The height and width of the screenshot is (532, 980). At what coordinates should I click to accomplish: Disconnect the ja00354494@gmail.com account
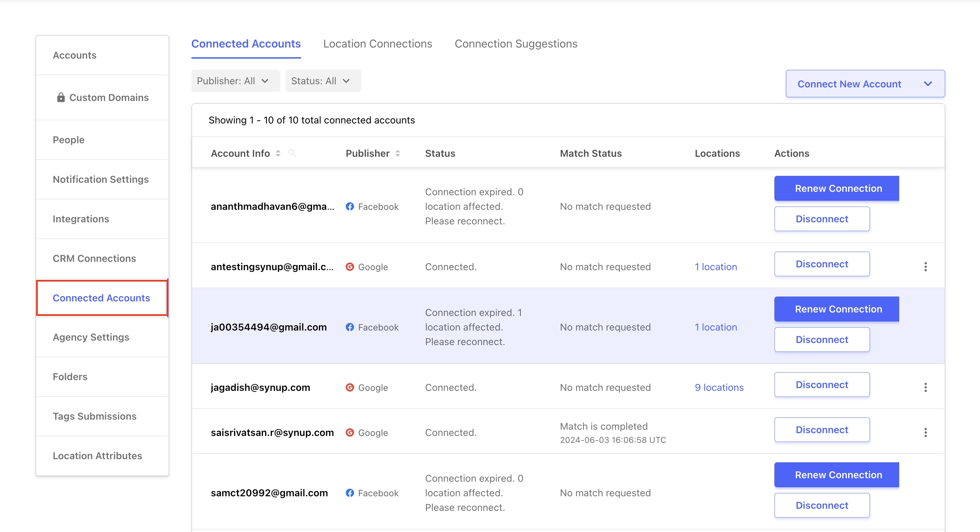(x=822, y=340)
